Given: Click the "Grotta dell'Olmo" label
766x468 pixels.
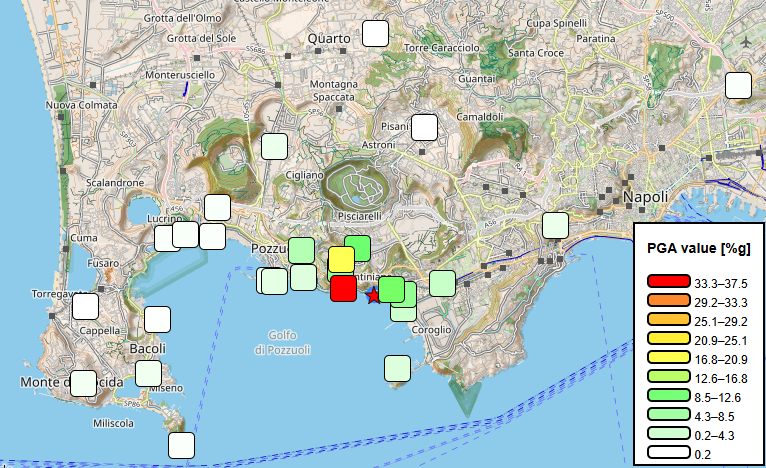Looking at the screenshot, I should tap(182, 18).
